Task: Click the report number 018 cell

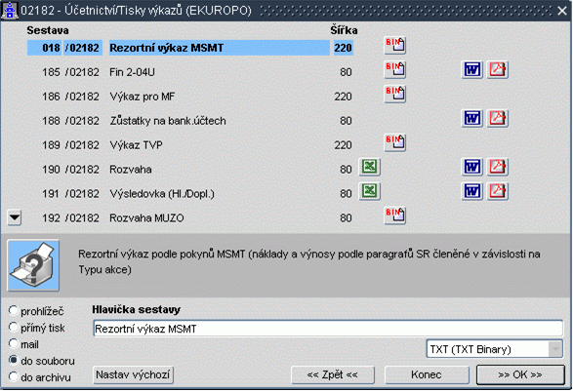Action: point(44,48)
